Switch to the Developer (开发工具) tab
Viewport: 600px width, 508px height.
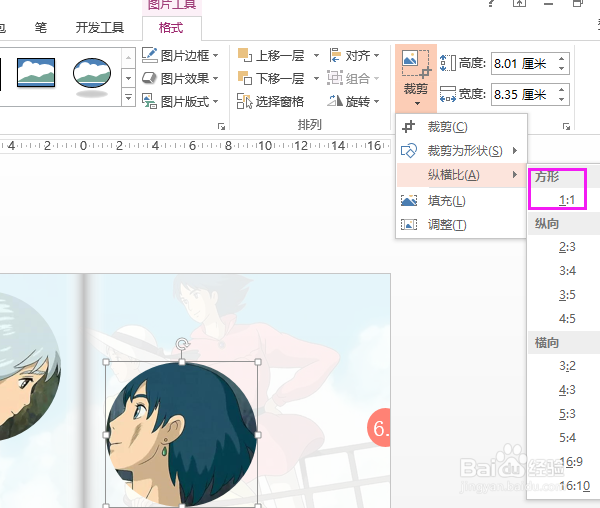tap(99, 28)
